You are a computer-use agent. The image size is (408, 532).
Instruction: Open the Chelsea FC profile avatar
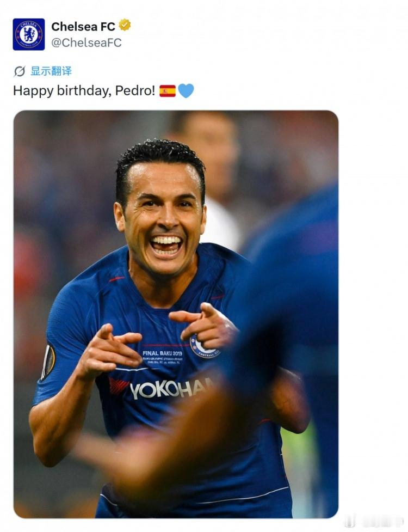(x=29, y=34)
